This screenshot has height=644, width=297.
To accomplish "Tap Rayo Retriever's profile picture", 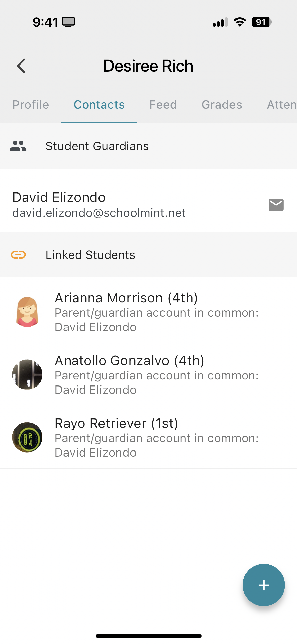I will 27,437.
